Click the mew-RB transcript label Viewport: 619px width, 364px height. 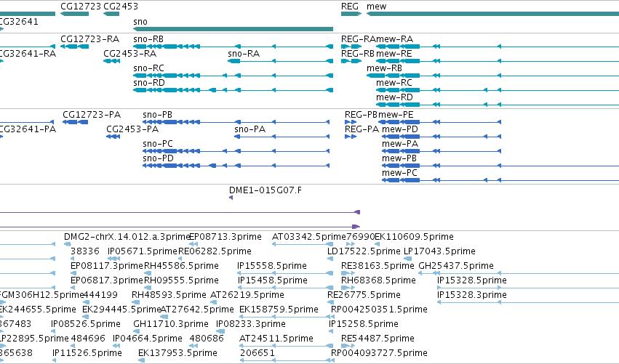click(x=384, y=68)
